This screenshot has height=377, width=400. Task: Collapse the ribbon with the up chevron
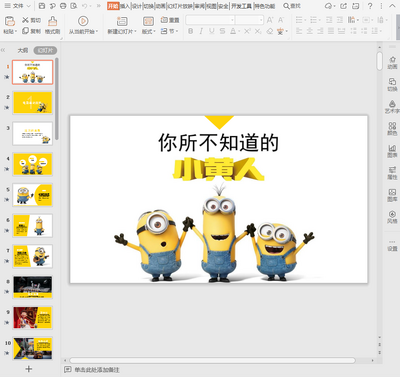tap(392, 6)
